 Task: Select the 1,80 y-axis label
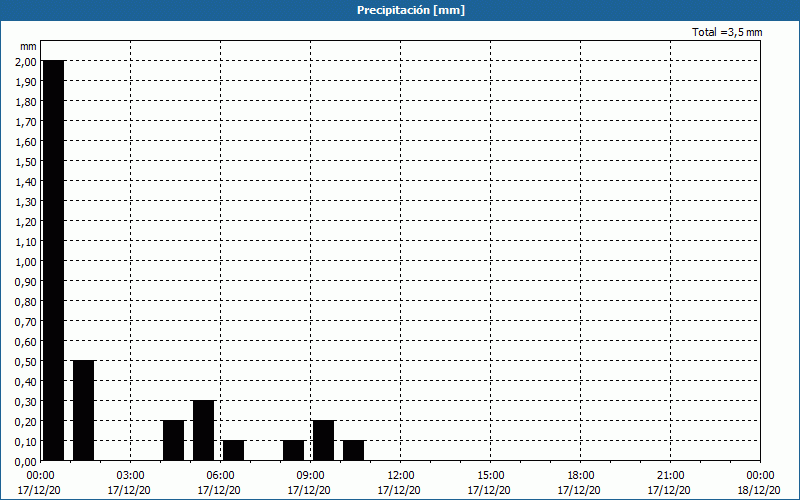point(26,102)
